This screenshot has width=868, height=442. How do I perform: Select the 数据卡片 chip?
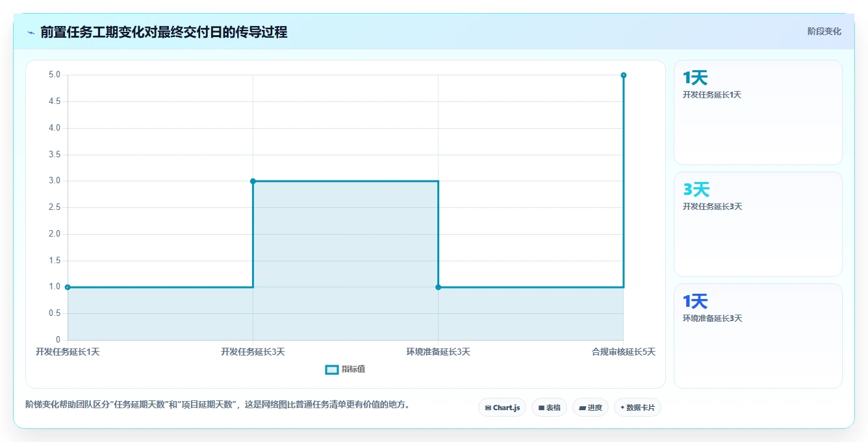[x=637, y=408]
